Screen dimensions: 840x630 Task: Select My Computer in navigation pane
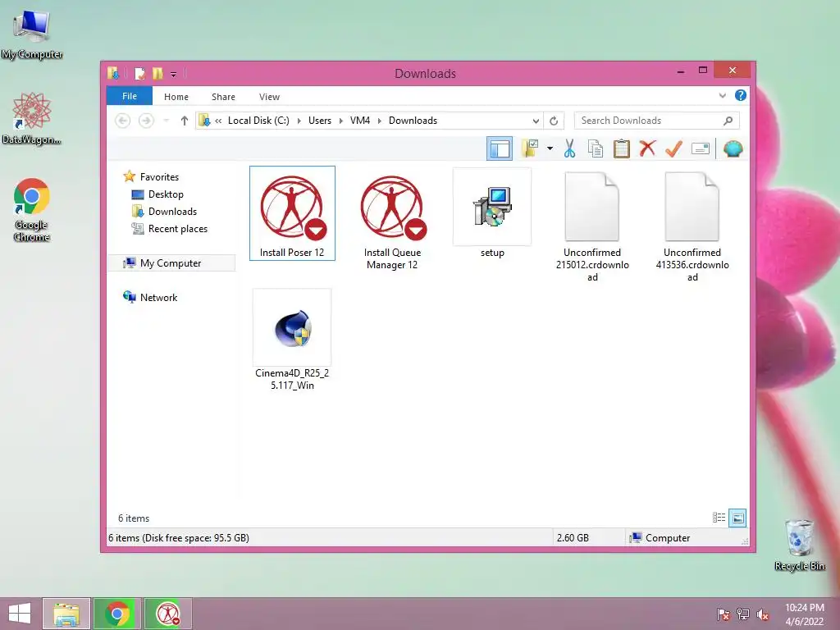tap(171, 263)
